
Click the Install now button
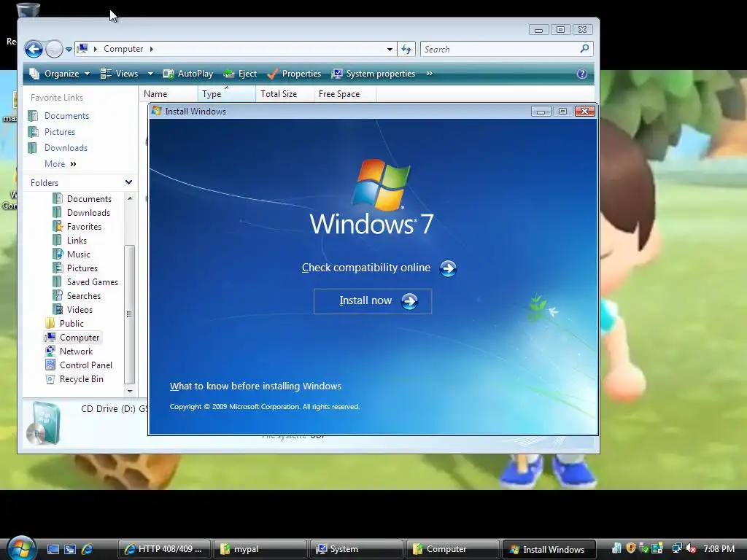coord(373,301)
